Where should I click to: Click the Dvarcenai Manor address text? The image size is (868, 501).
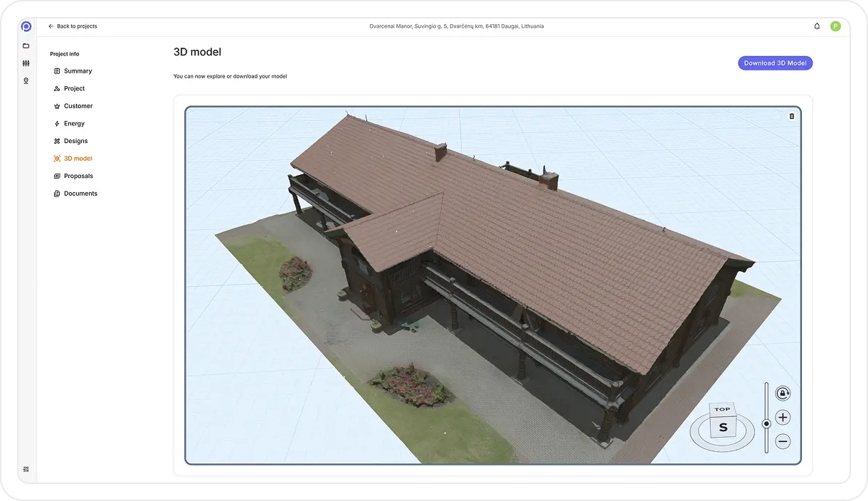click(x=457, y=26)
